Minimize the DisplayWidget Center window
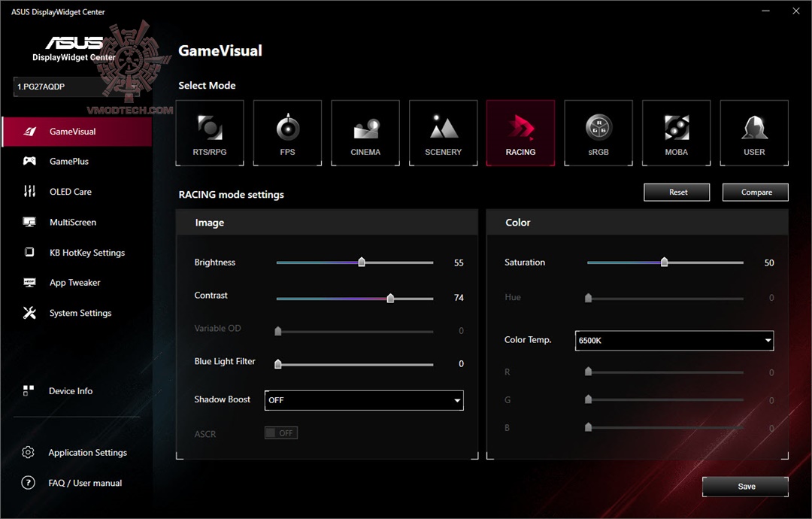This screenshot has height=519, width=812. pos(766,11)
